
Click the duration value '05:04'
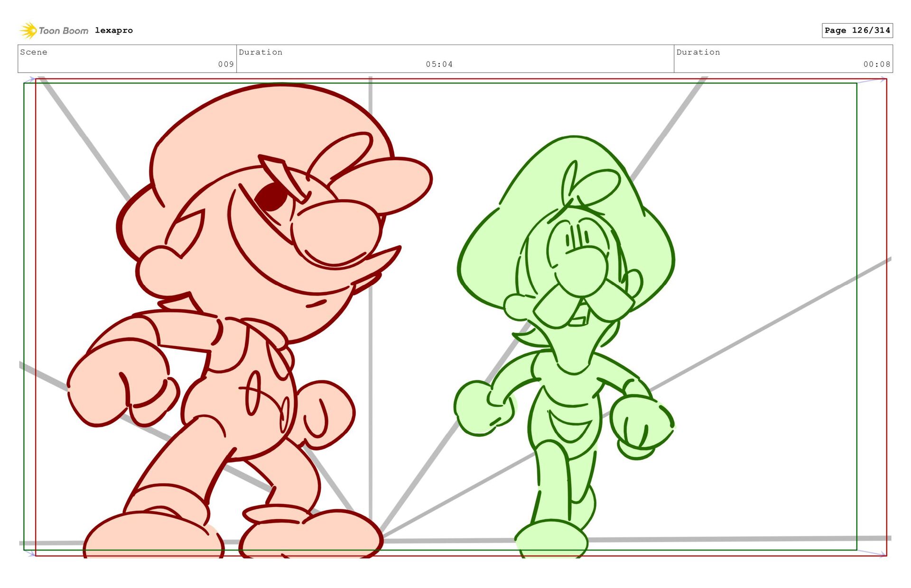click(x=439, y=64)
